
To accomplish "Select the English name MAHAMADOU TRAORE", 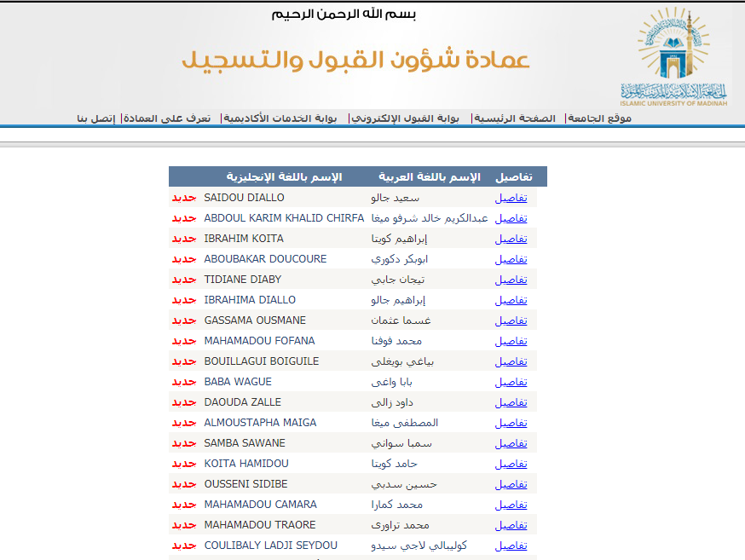I will pyautogui.click(x=260, y=524).
